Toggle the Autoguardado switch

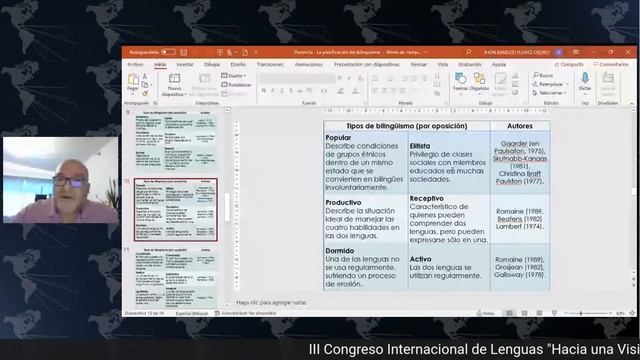coord(168,52)
